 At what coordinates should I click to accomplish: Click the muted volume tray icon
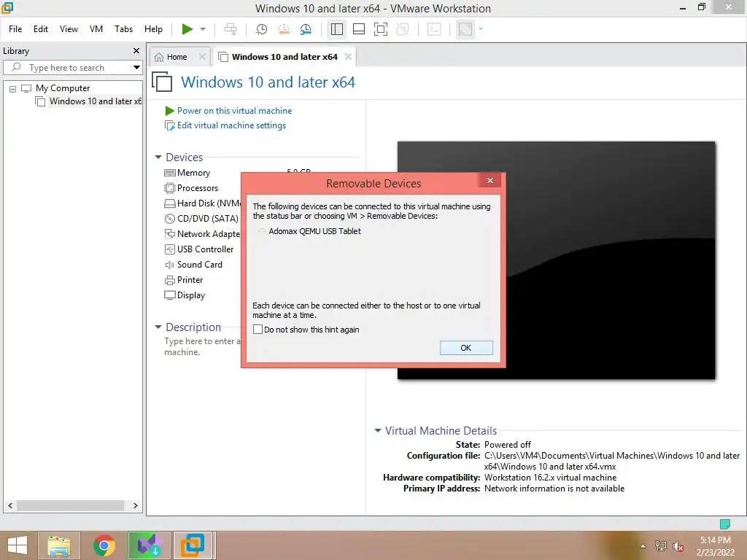coord(678,546)
